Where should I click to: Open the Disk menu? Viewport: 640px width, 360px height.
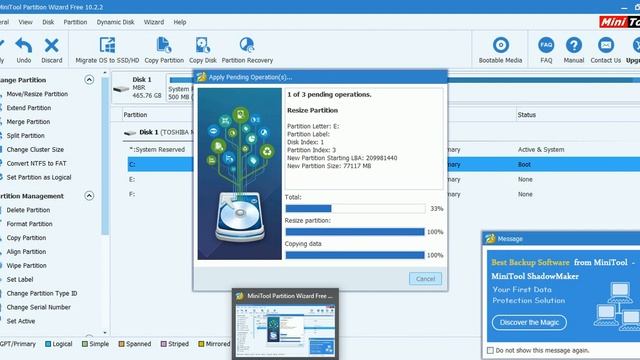pos(48,22)
